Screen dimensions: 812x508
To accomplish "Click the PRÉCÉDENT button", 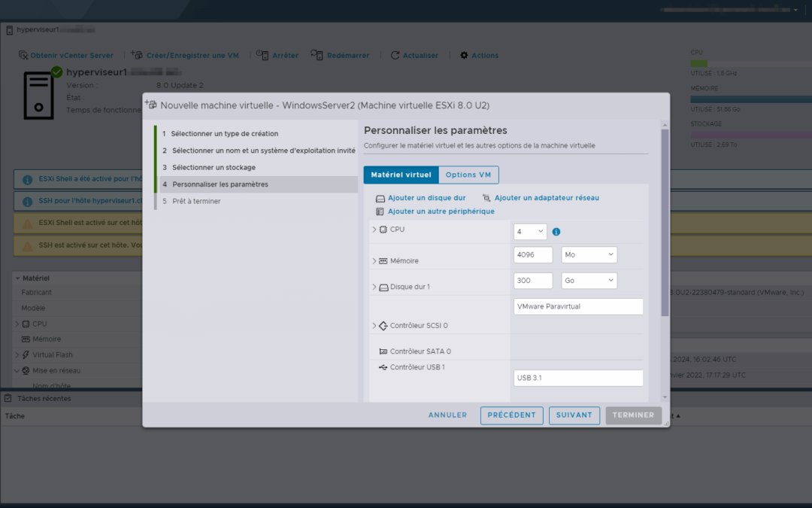I will tap(512, 415).
